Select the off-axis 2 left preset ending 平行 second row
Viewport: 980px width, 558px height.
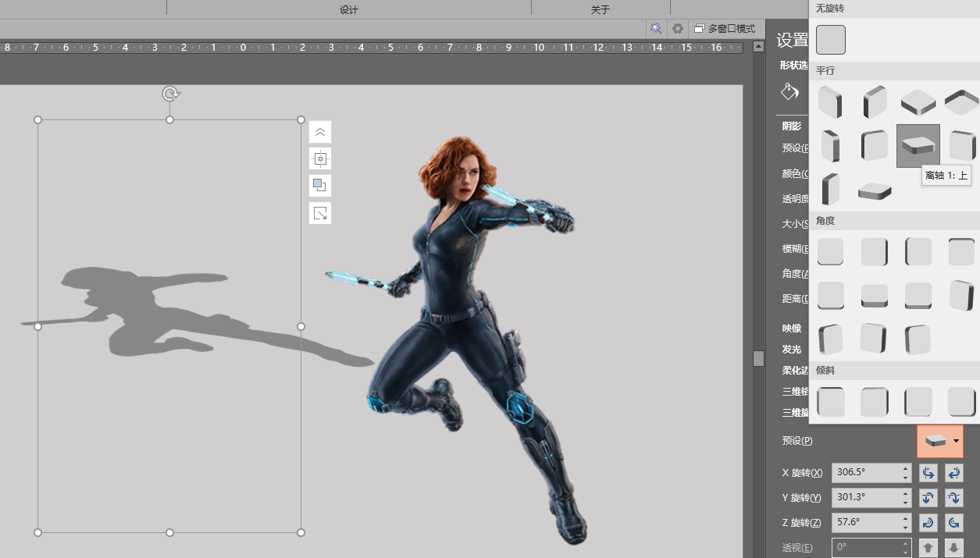[x=962, y=145]
